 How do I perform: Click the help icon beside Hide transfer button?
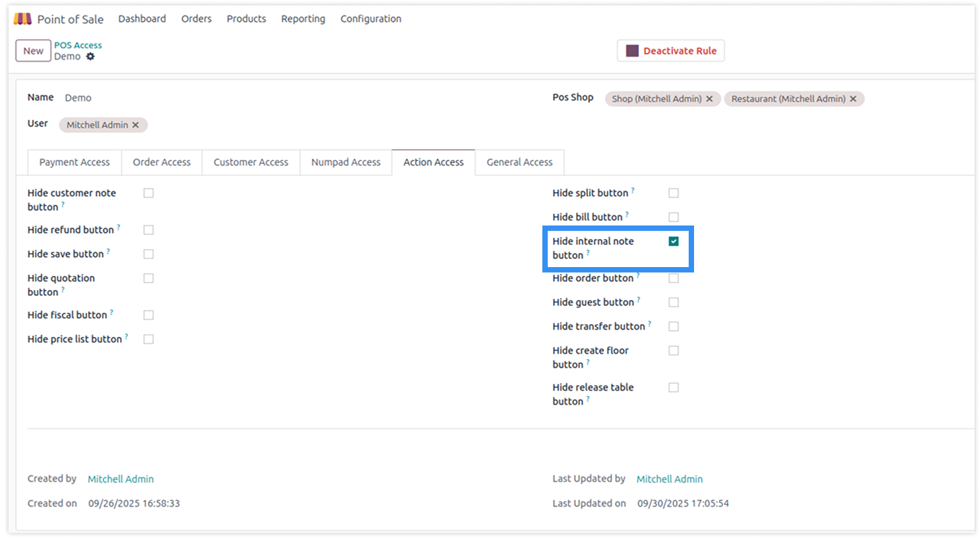click(x=650, y=324)
